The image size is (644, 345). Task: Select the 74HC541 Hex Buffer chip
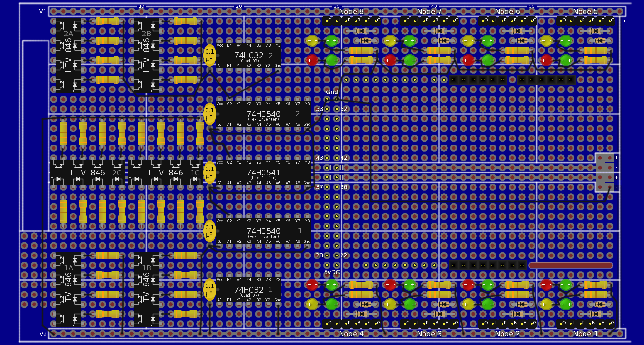[x=263, y=173]
